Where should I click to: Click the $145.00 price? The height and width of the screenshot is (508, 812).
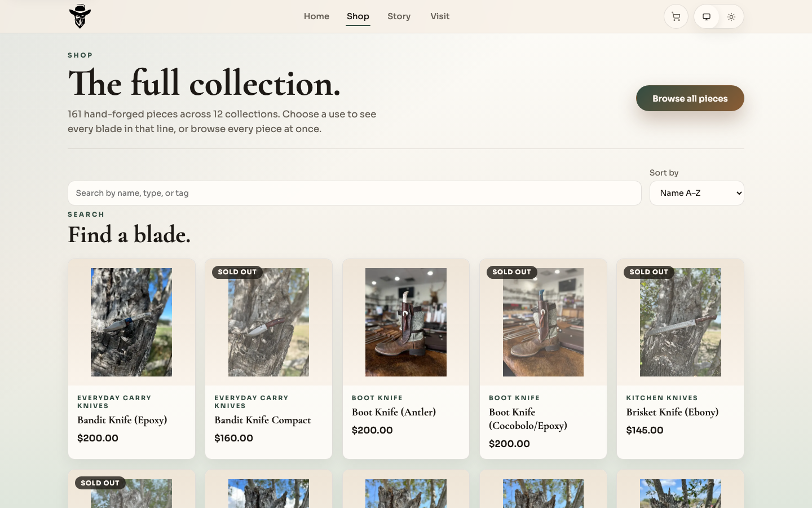[645, 430]
